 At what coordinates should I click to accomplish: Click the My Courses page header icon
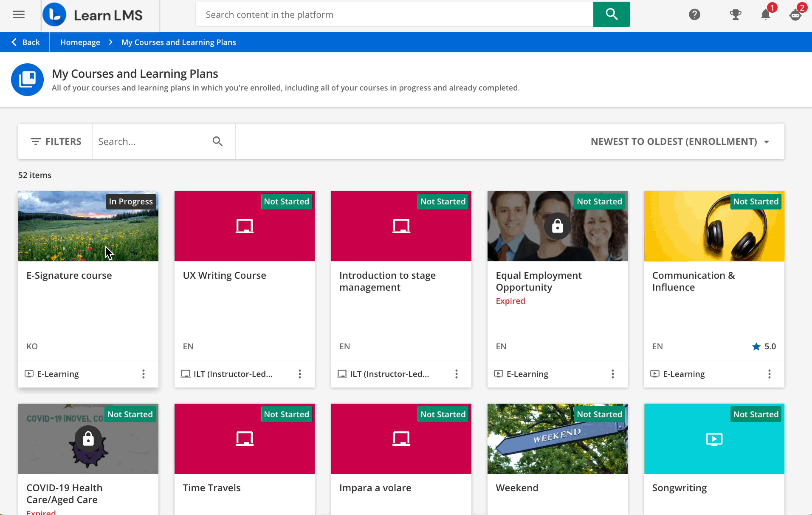[x=28, y=79]
